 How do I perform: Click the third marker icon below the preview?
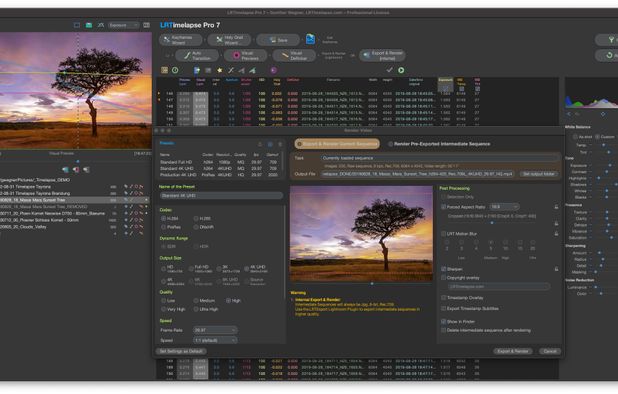[x=86, y=169]
